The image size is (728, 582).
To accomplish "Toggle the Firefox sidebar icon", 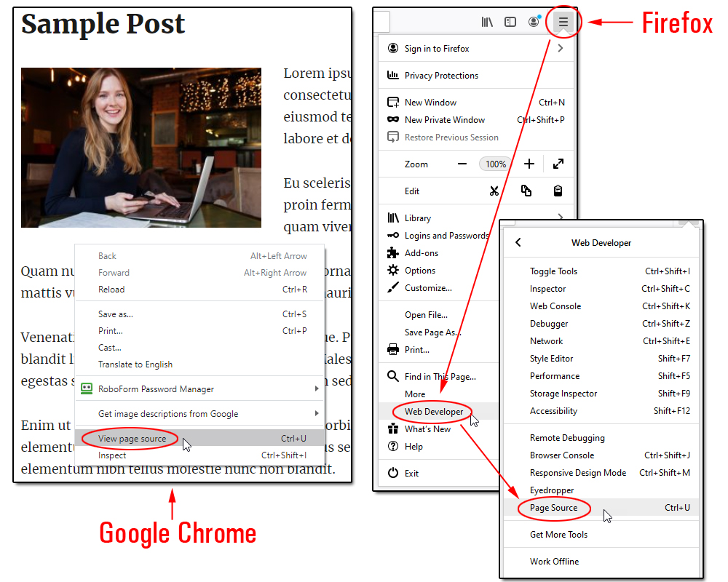I will [x=510, y=22].
